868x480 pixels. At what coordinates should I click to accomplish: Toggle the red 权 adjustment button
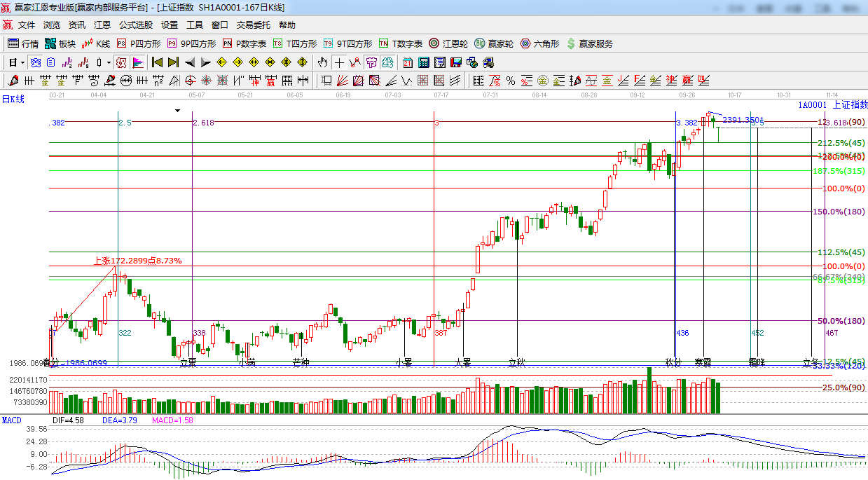[x=121, y=62]
